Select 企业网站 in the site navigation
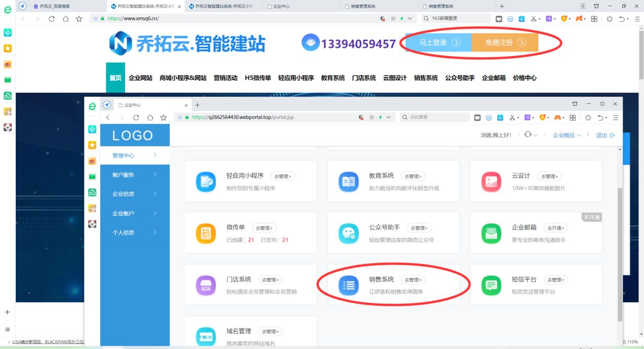Image resolution: width=644 pixels, height=349 pixels. click(x=141, y=78)
